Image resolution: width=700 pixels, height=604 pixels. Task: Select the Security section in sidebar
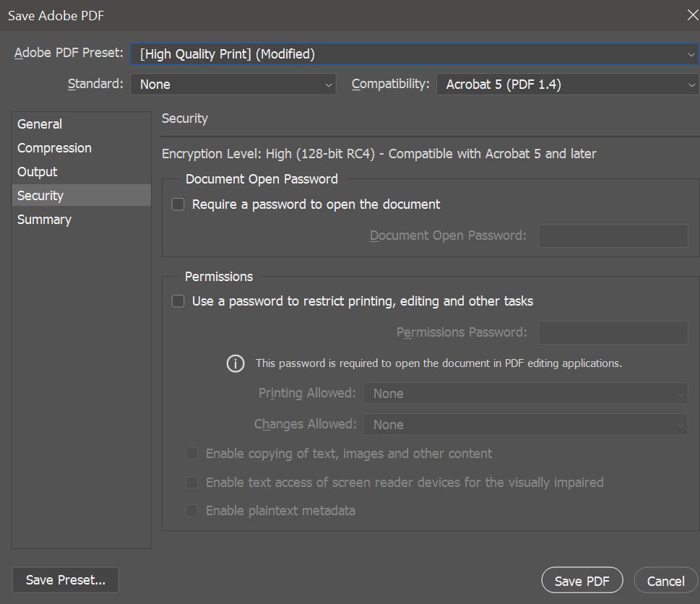(x=81, y=196)
